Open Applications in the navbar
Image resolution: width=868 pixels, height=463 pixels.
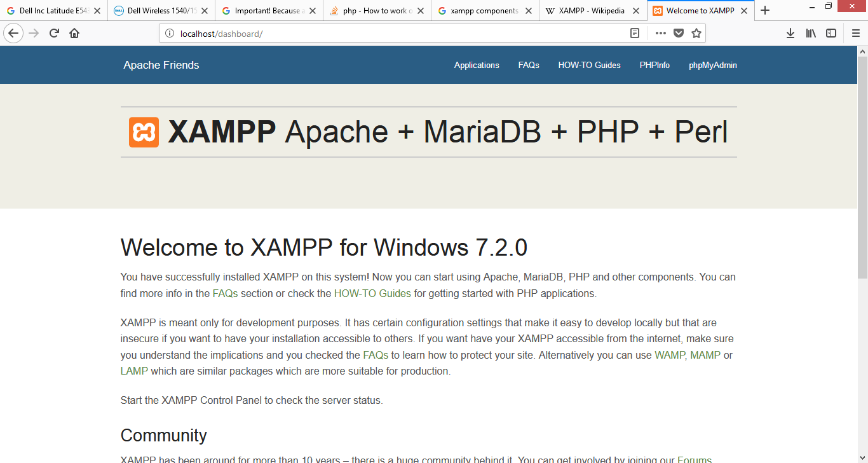(x=477, y=65)
